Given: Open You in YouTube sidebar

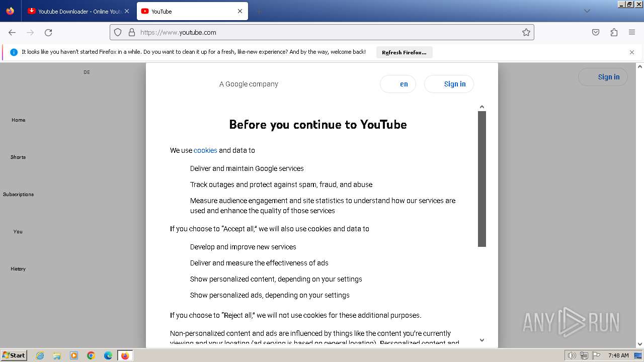Looking at the screenshot, I should pyautogui.click(x=18, y=231).
